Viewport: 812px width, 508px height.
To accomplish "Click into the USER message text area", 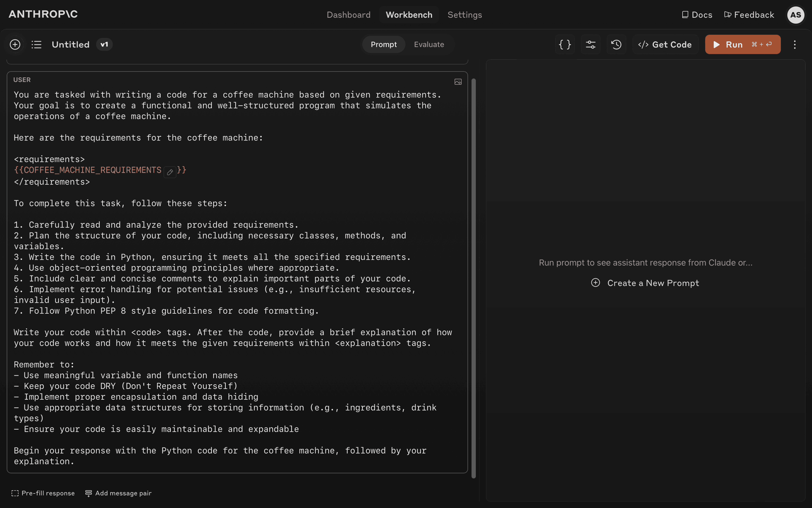I will (237, 278).
